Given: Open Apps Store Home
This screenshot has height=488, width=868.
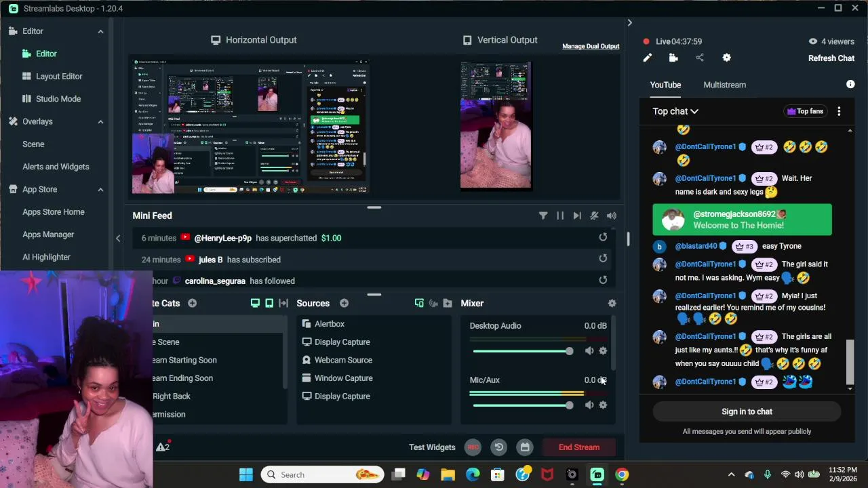Looking at the screenshot, I should 54,212.
